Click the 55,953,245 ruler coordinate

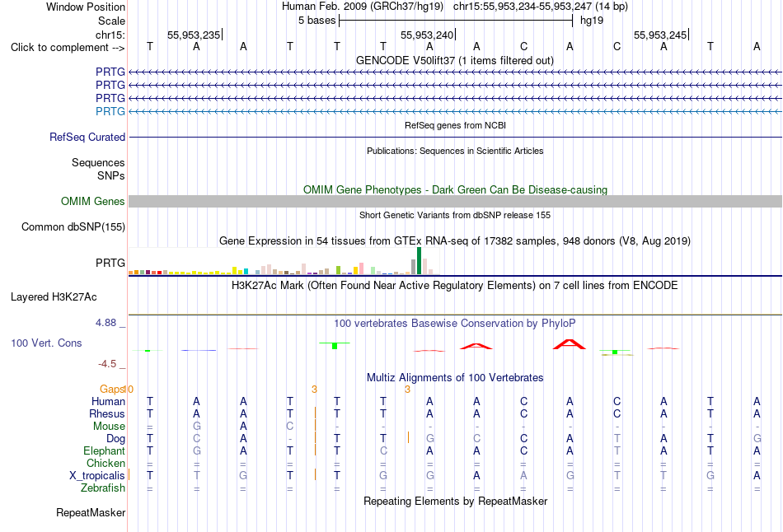click(x=660, y=35)
